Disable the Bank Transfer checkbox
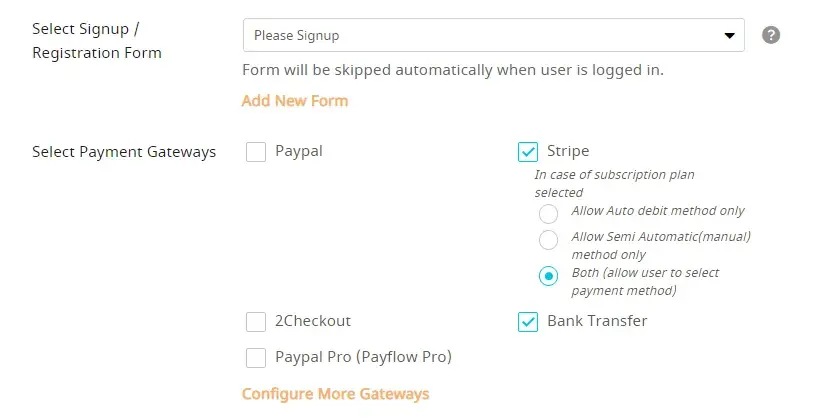Viewport: 824px width, 418px height. 528,322
